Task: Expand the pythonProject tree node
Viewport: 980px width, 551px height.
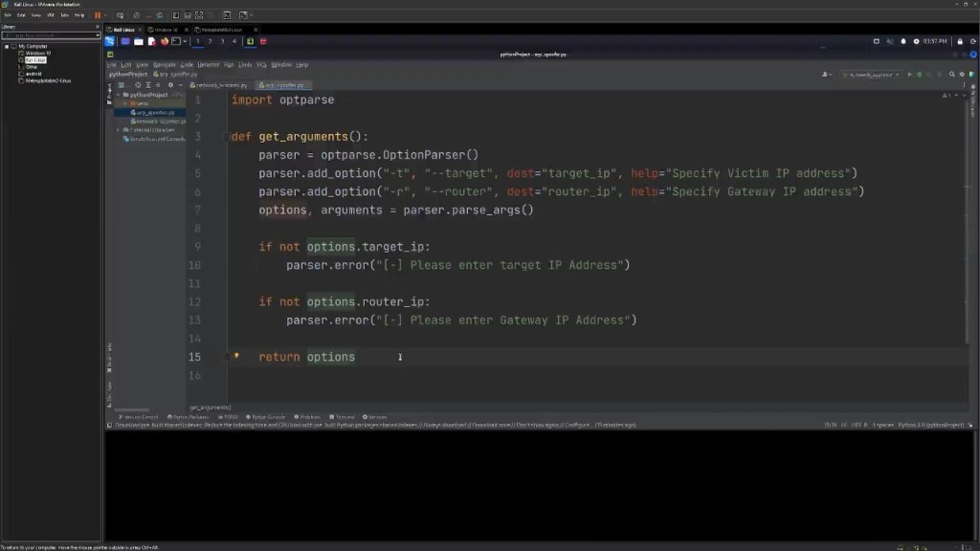Action: pyautogui.click(x=118, y=95)
